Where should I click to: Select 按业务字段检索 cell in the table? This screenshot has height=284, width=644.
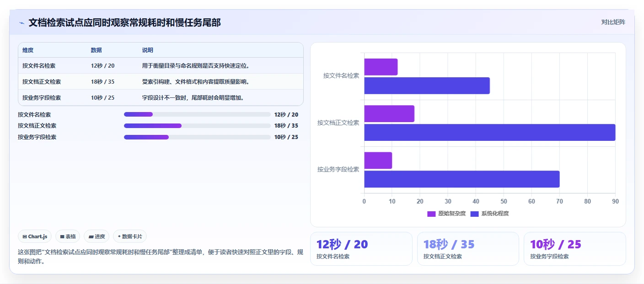[x=42, y=98]
